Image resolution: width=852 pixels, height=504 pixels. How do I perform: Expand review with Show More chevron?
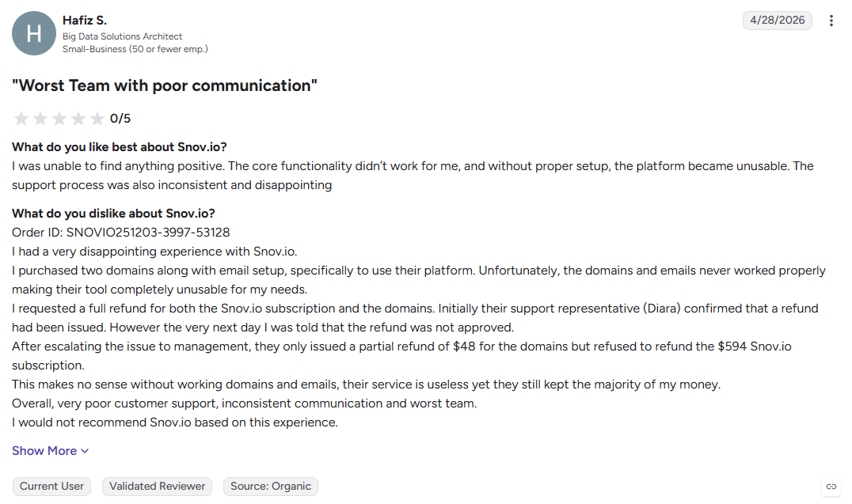click(85, 451)
